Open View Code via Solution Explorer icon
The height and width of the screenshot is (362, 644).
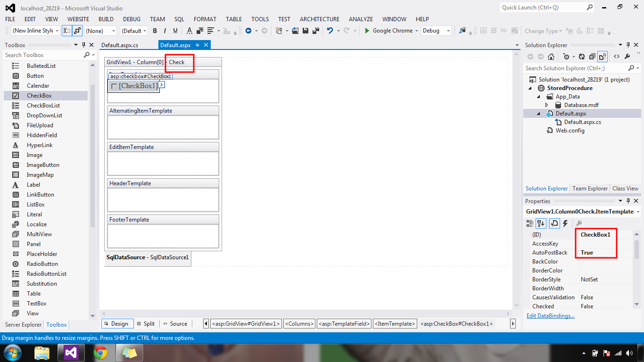pos(616,56)
